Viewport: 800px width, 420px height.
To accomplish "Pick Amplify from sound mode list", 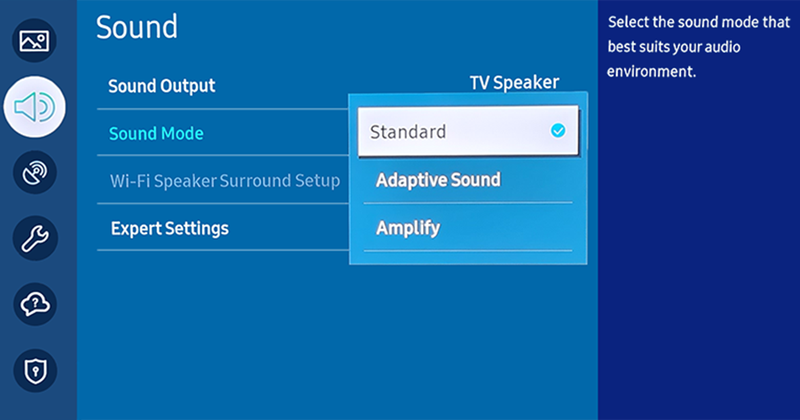I will tap(408, 229).
